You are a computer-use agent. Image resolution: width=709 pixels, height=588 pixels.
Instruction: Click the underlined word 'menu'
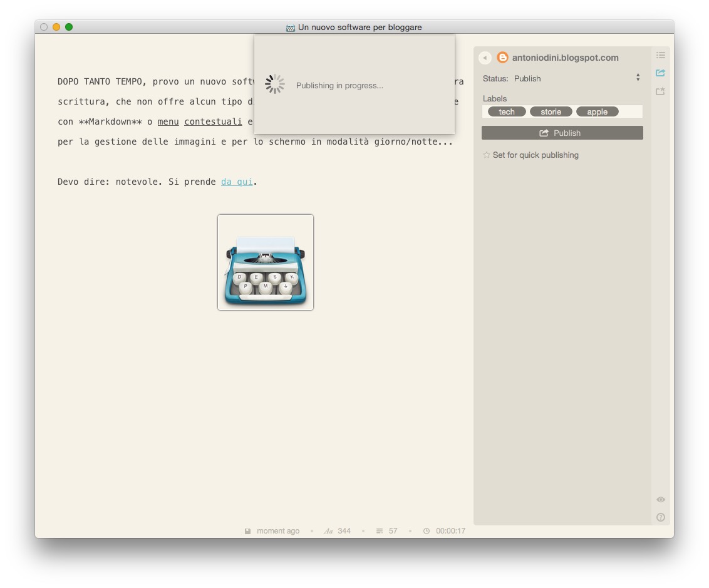pos(168,121)
